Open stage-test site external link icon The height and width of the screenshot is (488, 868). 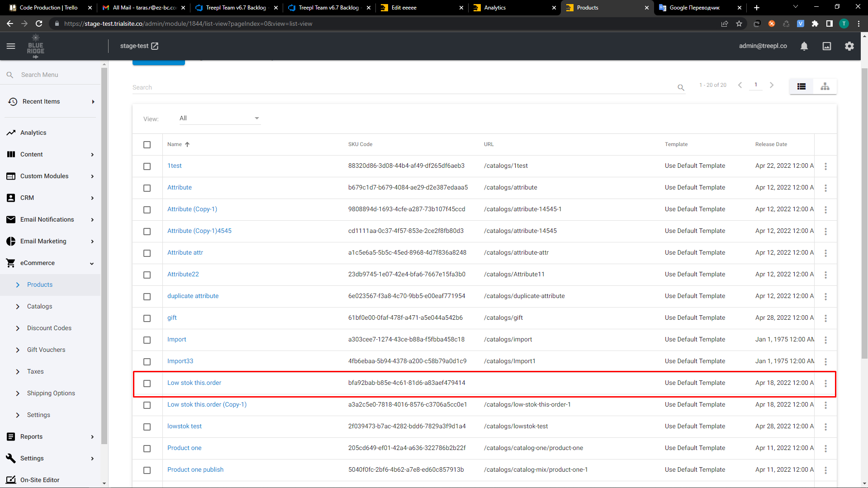(x=155, y=46)
